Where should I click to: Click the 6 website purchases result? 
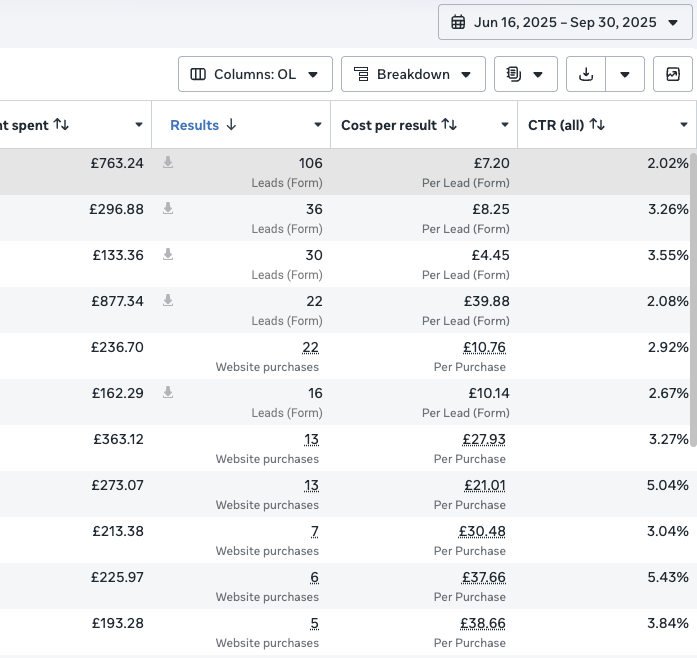(314, 578)
